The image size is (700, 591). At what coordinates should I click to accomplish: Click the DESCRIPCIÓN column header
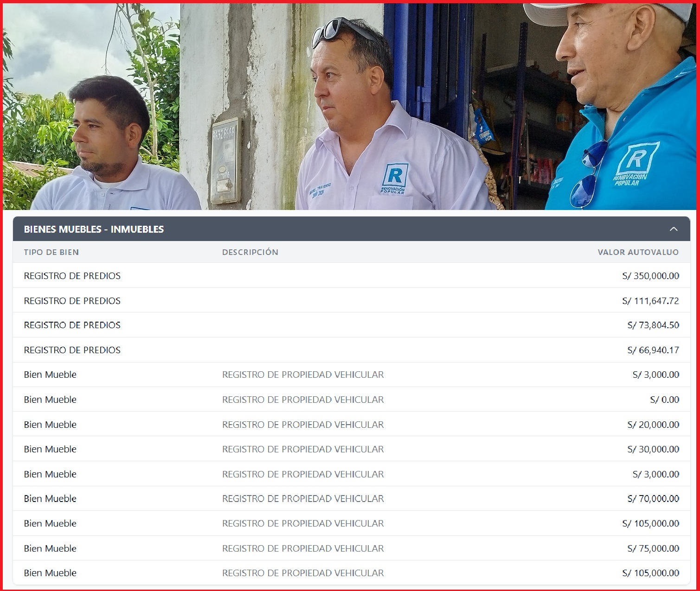pos(250,252)
